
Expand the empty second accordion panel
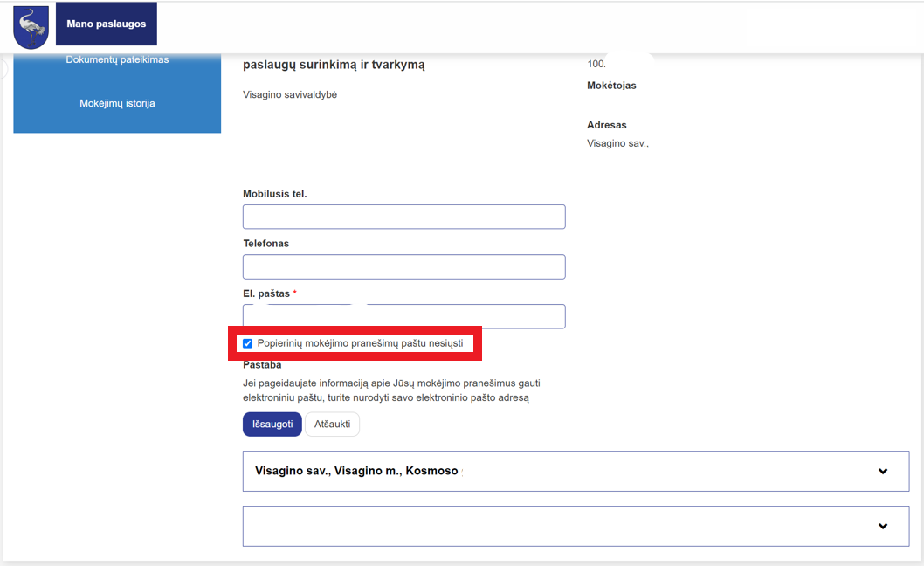(x=576, y=526)
